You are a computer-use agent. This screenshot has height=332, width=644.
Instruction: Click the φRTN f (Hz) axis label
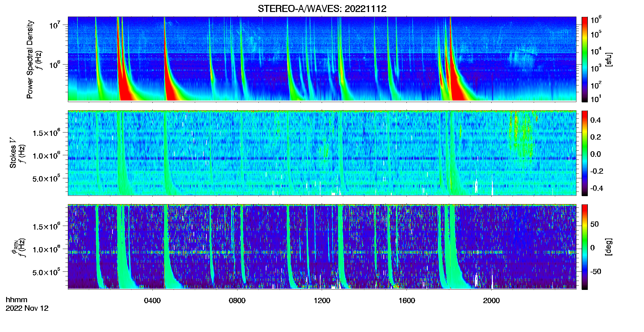pyautogui.click(x=18, y=247)
